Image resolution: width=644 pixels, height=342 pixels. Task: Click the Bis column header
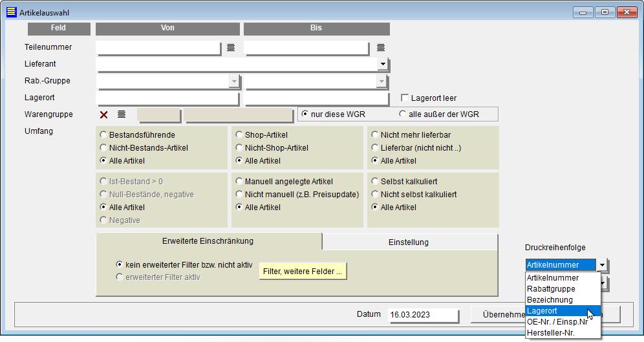point(316,28)
